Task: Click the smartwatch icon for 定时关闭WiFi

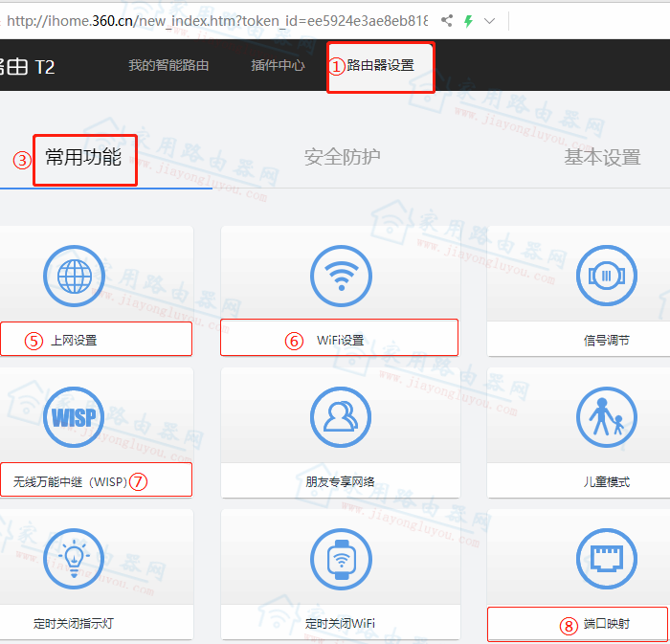Action: [341, 558]
